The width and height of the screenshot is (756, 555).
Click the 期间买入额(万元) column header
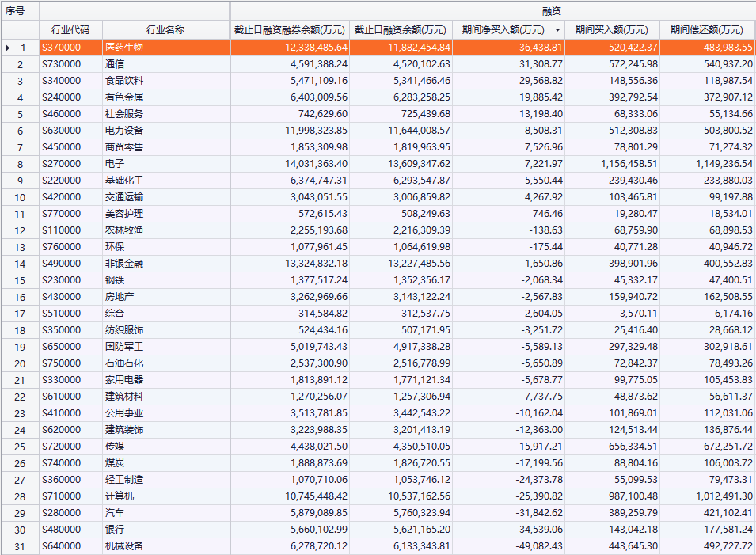611,30
